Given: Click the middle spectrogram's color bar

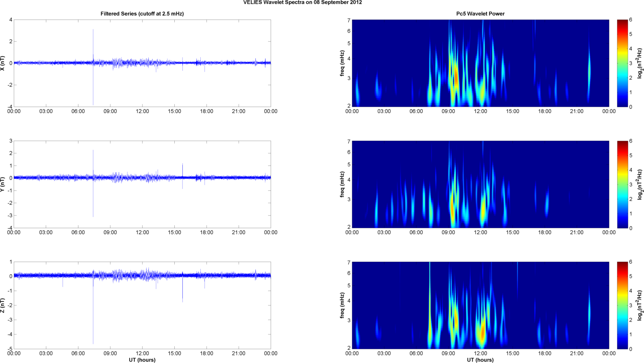Looking at the screenshot, I should (622, 184).
